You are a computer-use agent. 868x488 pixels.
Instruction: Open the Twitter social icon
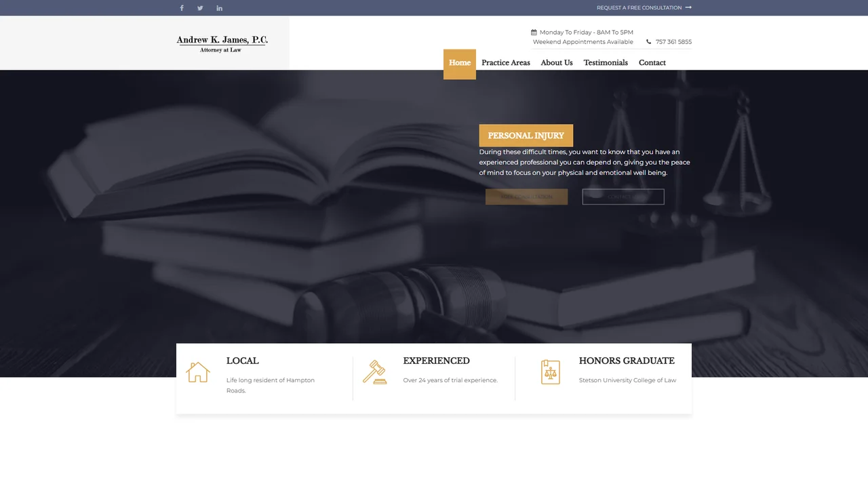coord(200,8)
